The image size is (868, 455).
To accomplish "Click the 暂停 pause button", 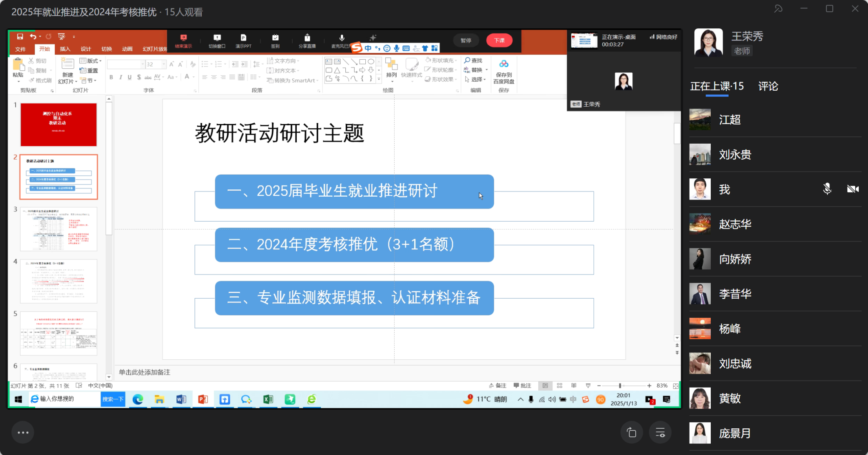I will click(x=466, y=40).
